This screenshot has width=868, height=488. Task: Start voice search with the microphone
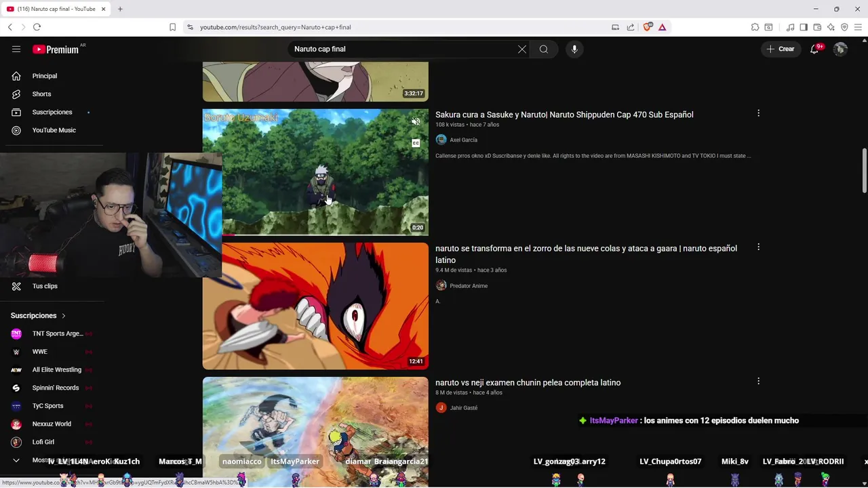[x=574, y=49]
